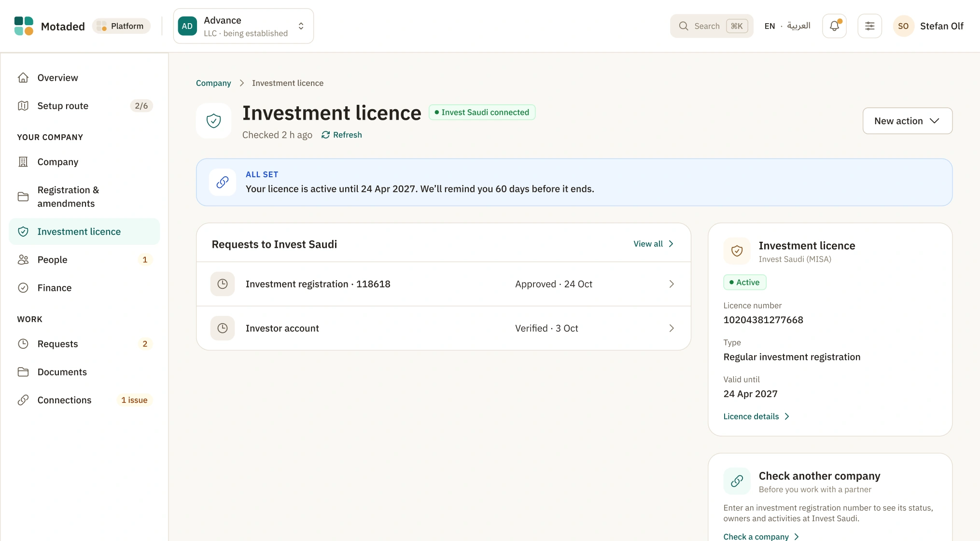Click the search magnifier icon
980x541 pixels.
click(684, 26)
